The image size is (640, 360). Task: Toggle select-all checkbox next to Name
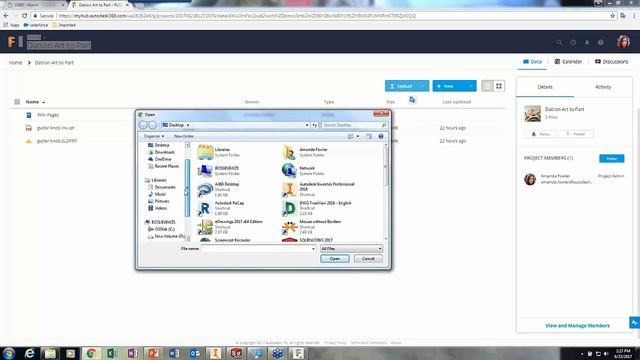(x=17, y=102)
